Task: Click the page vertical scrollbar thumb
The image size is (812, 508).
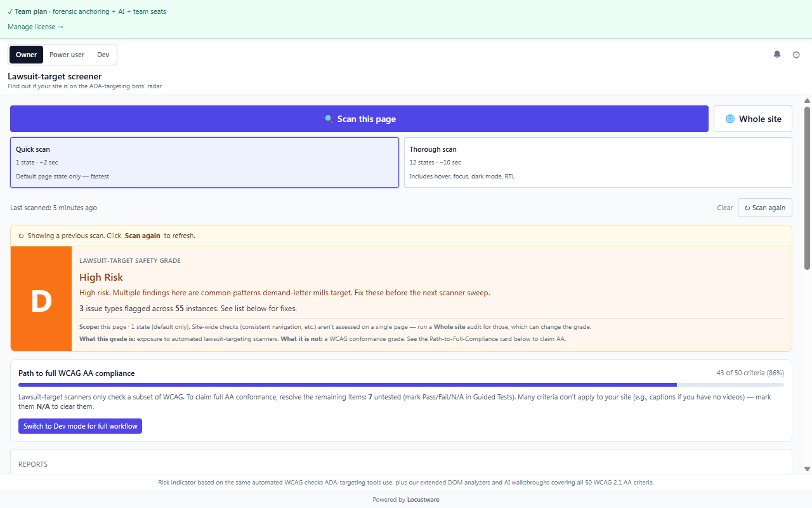Action: click(x=808, y=188)
